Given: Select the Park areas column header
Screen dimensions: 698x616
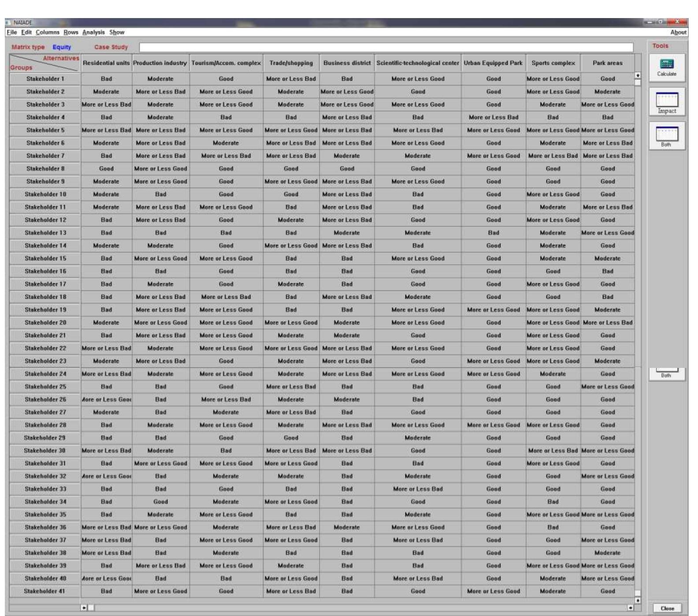Looking at the screenshot, I should [608, 63].
